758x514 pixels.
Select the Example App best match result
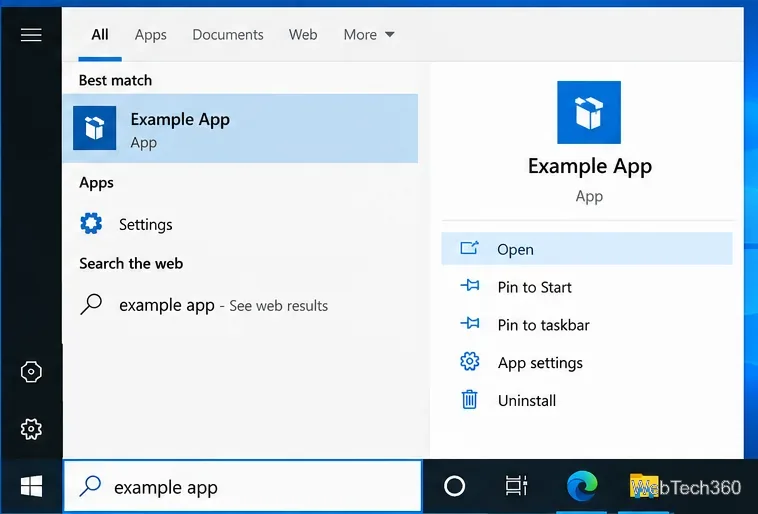tap(240, 128)
